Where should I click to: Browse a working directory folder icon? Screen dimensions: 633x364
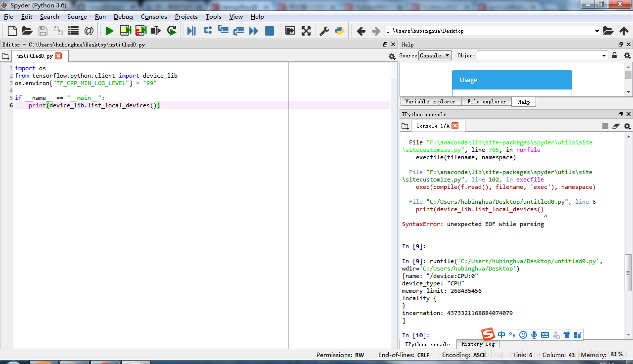click(x=608, y=31)
